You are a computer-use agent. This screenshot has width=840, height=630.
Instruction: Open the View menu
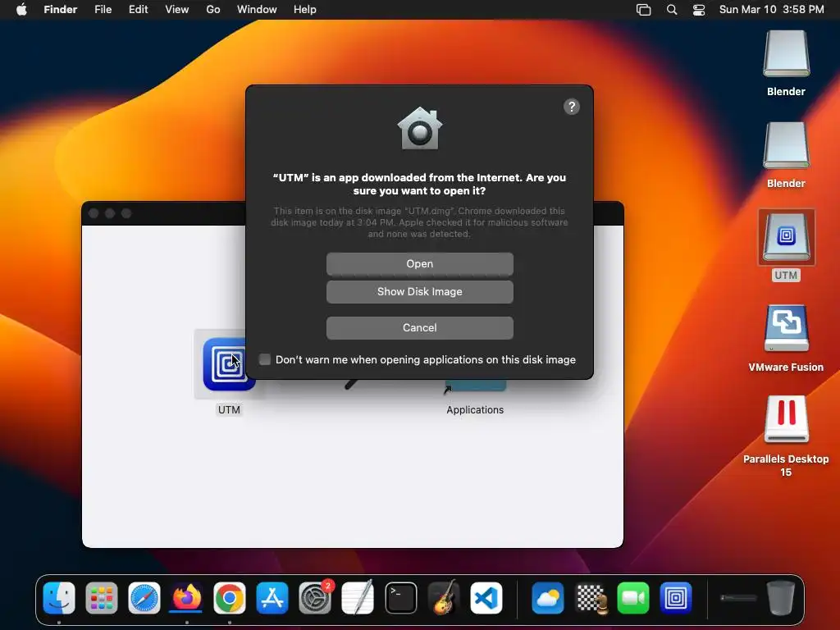coord(177,10)
